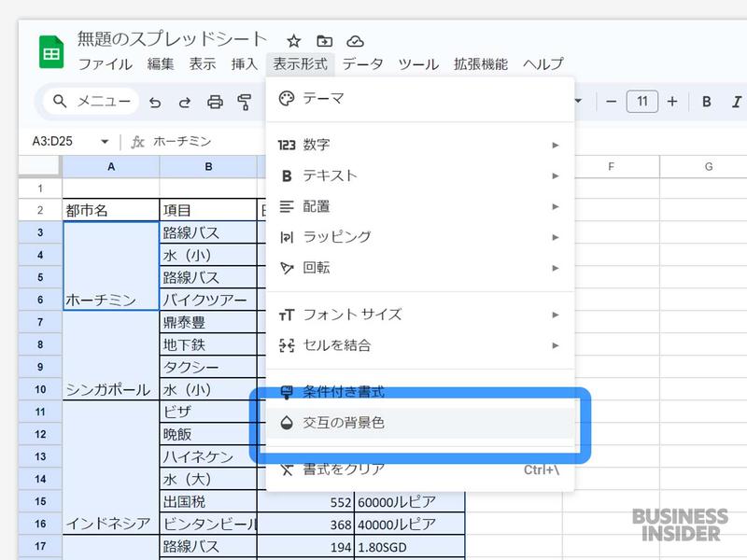
Task: Move the spreadsheet to a folder
Action: pyautogui.click(x=323, y=40)
